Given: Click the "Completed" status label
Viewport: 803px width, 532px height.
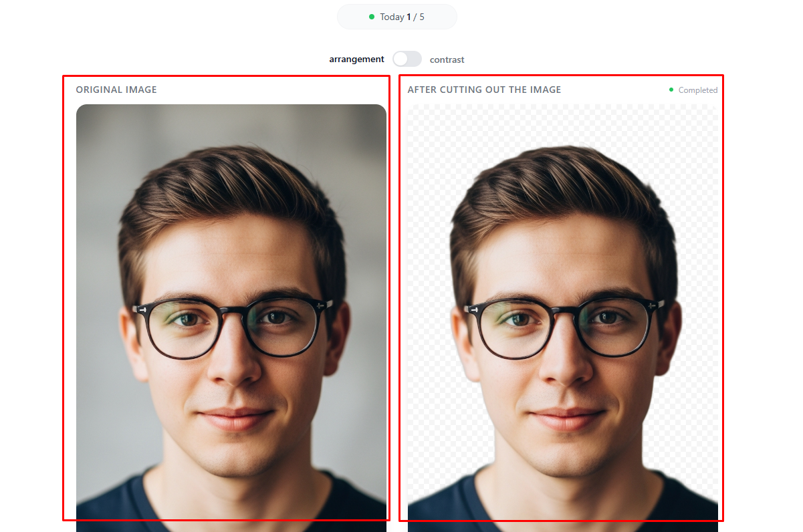Looking at the screenshot, I should [x=697, y=90].
